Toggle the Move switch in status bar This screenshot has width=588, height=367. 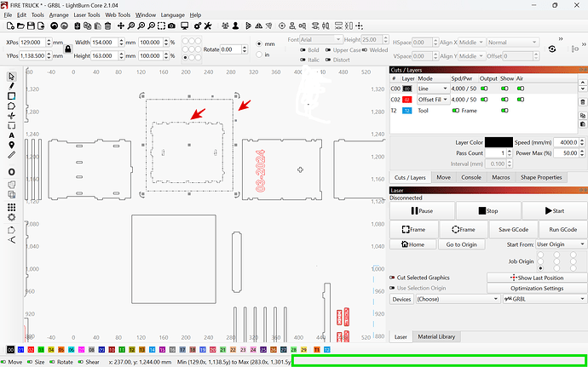tap(3, 362)
